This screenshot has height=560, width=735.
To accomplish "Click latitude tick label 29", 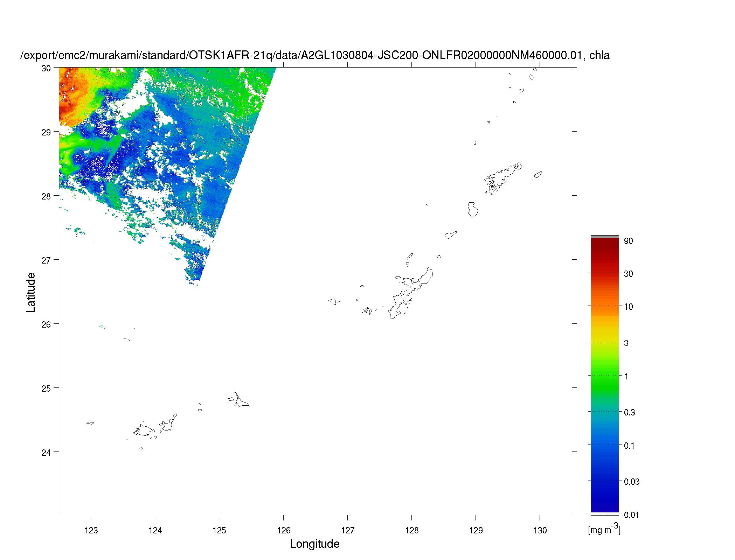I will tap(46, 132).
